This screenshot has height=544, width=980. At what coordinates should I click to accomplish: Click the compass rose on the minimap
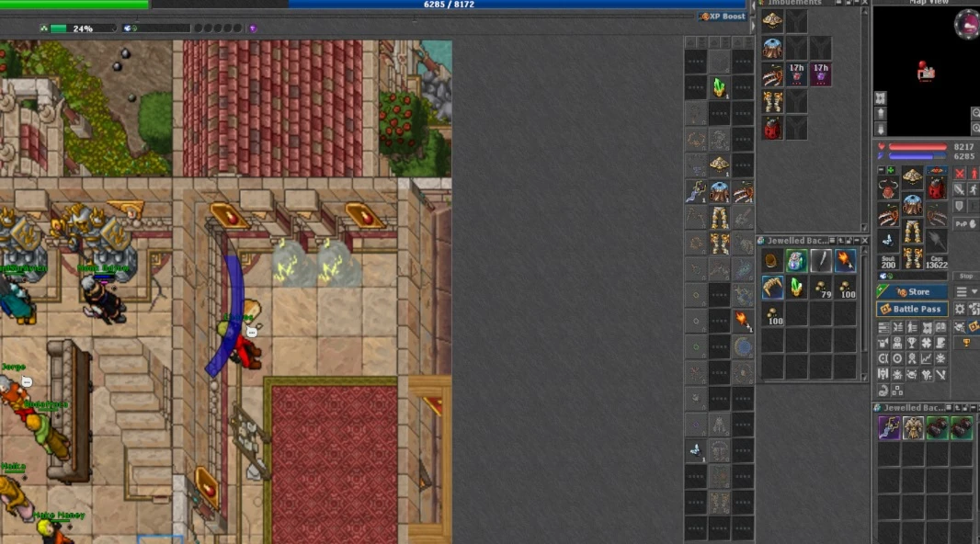coord(966,23)
